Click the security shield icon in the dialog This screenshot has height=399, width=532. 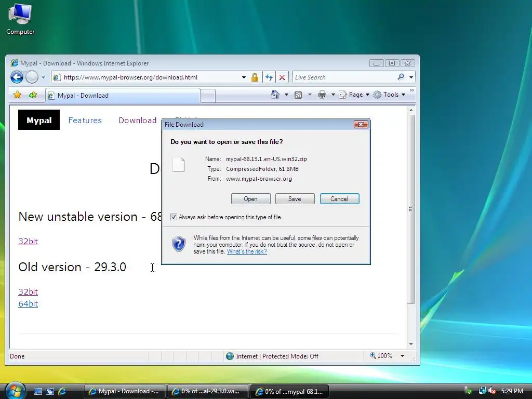pos(179,244)
